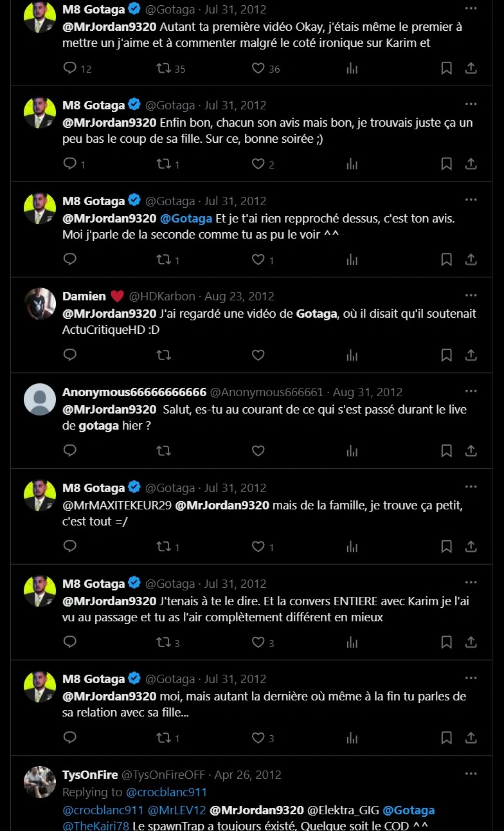Image resolution: width=504 pixels, height=831 pixels.
Task: Open the more menu on Anonymous666661's tweet
Action: click(x=471, y=390)
